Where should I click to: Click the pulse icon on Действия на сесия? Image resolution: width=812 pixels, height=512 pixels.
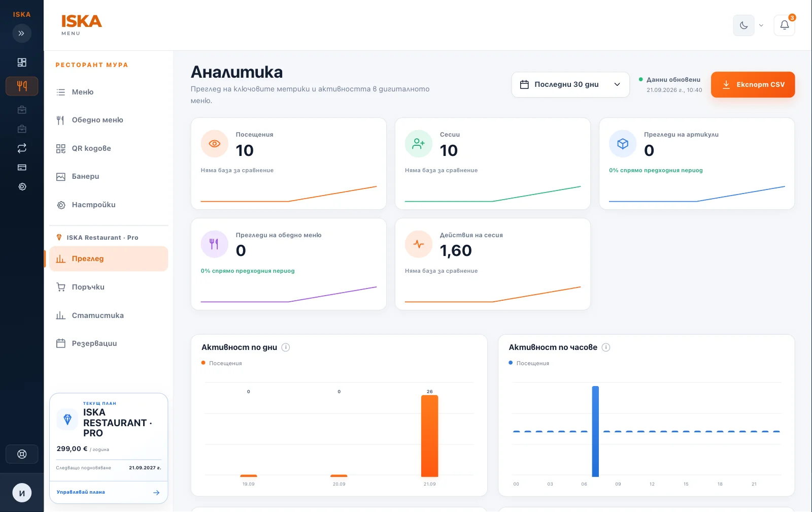pos(419,244)
